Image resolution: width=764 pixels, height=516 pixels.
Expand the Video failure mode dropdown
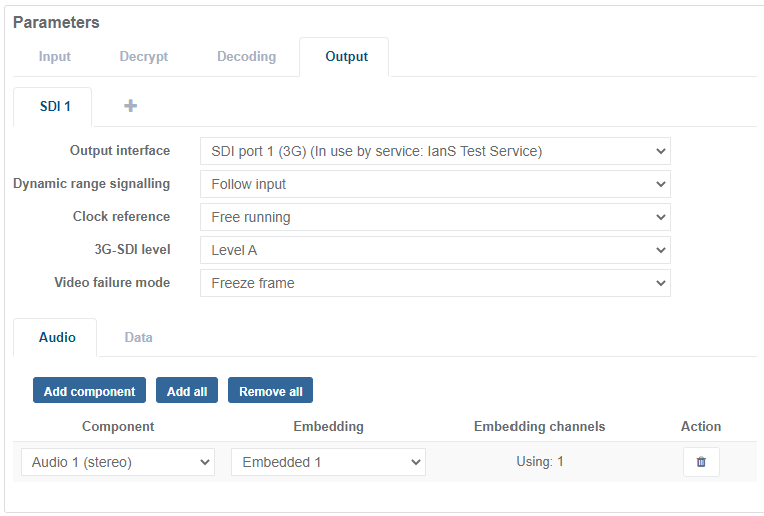click(x=435, y=283)
